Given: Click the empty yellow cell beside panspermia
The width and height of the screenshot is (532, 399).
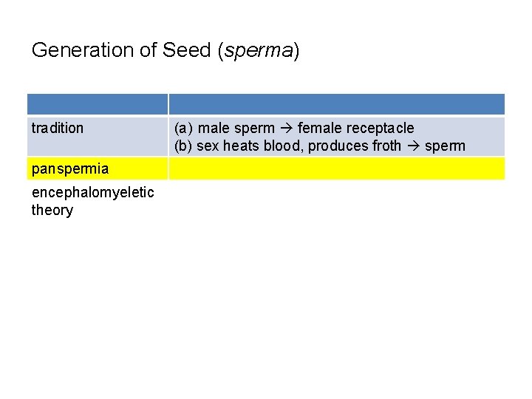Looking at the screenshot, I should (336, 168).
